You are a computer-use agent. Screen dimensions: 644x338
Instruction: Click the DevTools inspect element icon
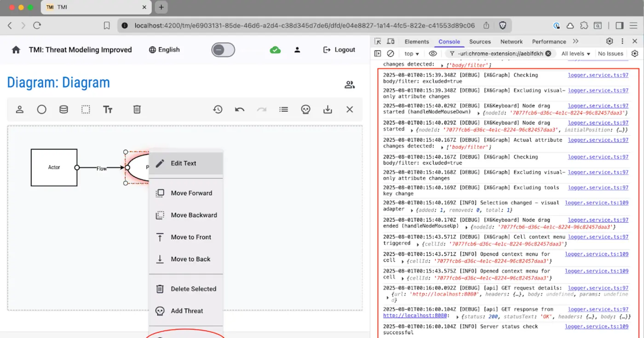click(x=378, y=41)
